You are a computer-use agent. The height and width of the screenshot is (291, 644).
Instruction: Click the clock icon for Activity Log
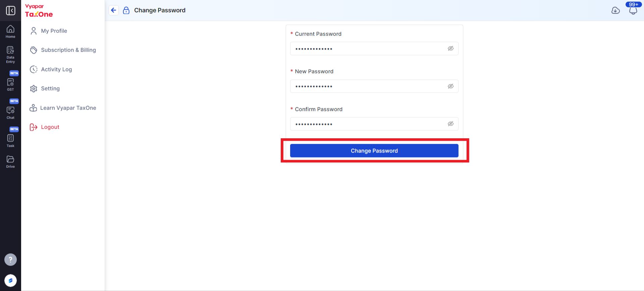coord(34,69)
